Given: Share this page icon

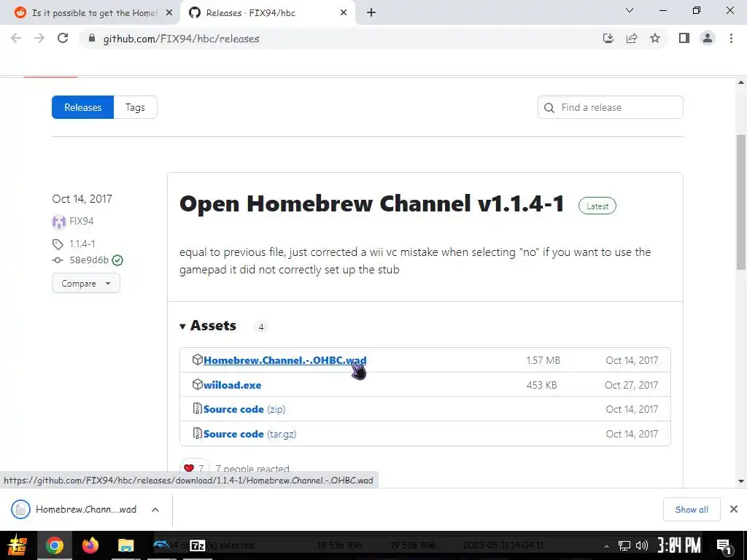Looking at the screenshot, I should click(632, 39).
